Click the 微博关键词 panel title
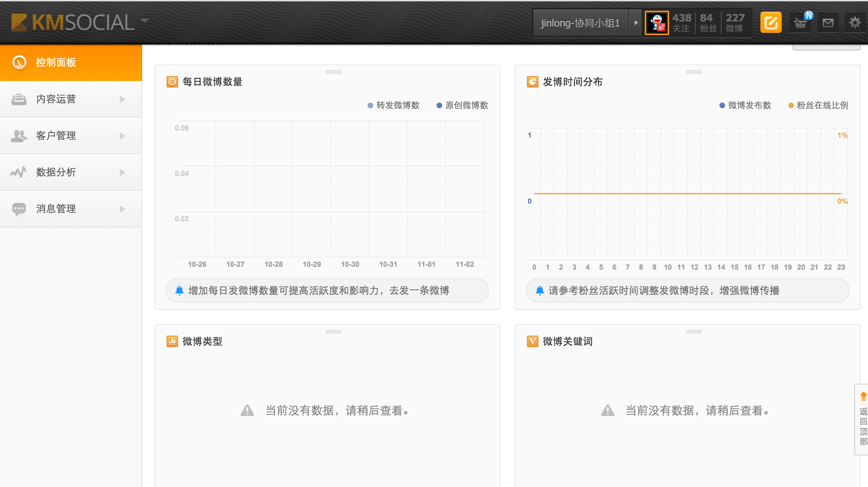 pos(568,341)
